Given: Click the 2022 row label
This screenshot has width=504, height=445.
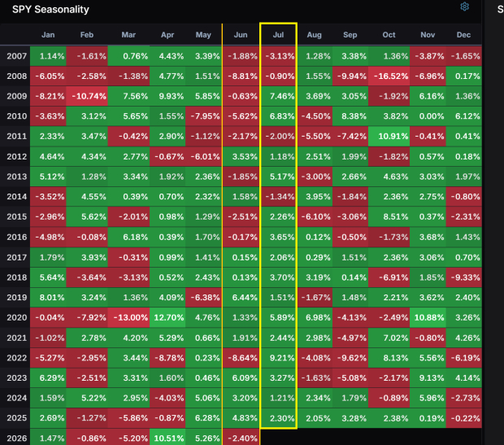Looking at the screenshot, I should (x=17, y=358).
